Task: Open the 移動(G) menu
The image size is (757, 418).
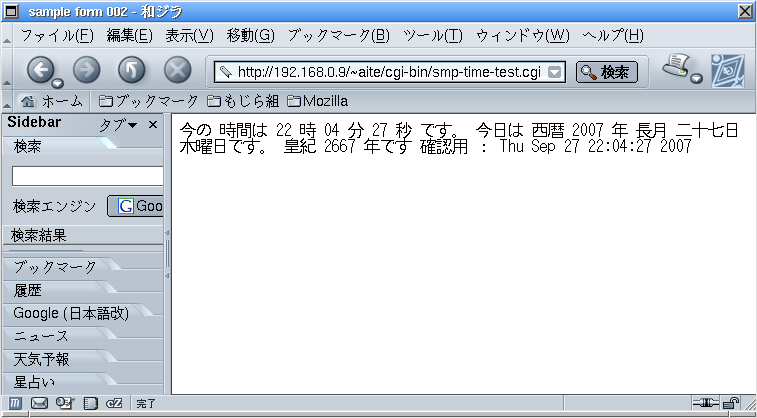Action: 251,36
